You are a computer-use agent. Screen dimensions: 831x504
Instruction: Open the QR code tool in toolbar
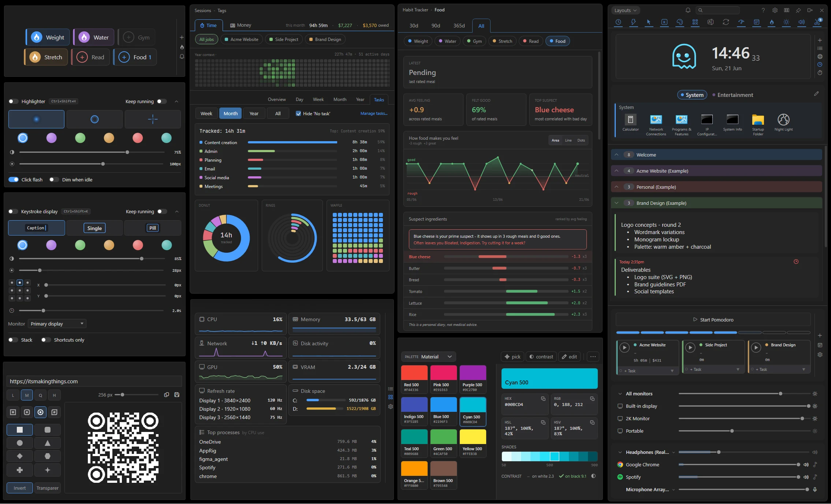695,22
